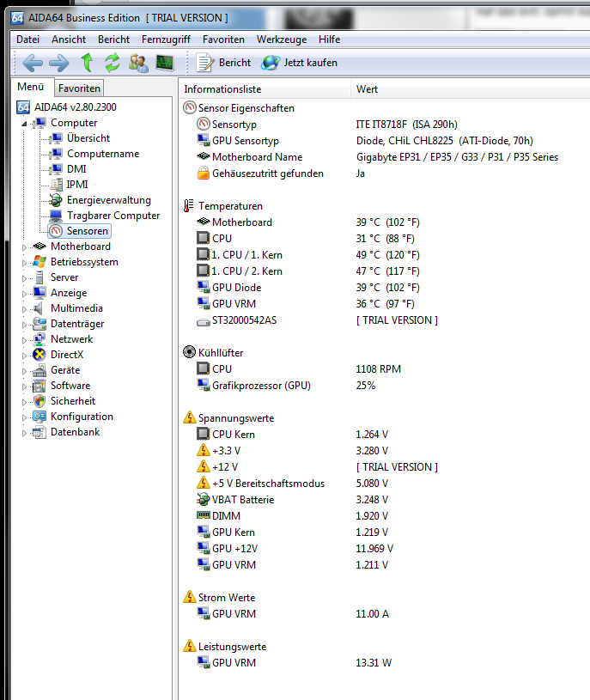Switch to the Favoriten tab in the sidebar
This screenshot has width=590, height=700.
coord(79,88)
